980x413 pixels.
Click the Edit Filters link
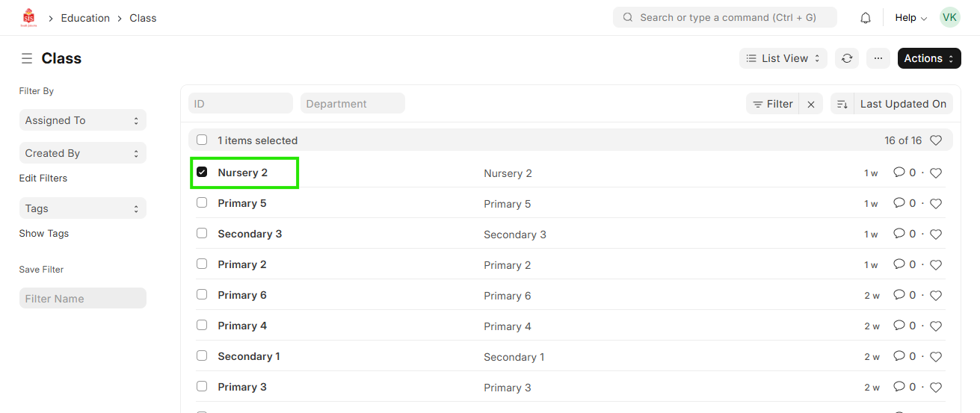tap(43, 178)
